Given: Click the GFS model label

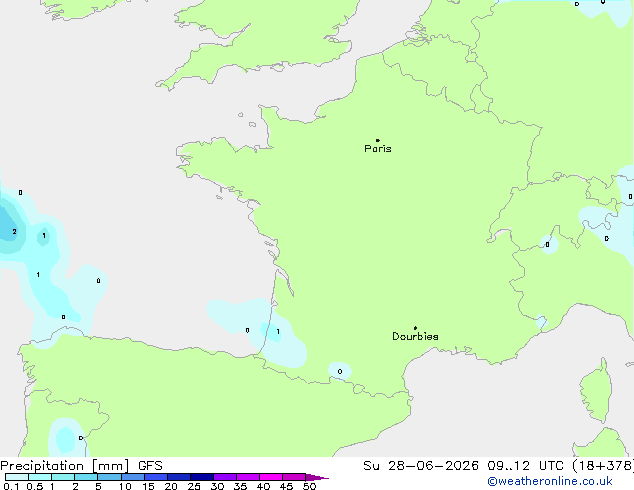Looking at the screenshot, I should coord(150,466).
